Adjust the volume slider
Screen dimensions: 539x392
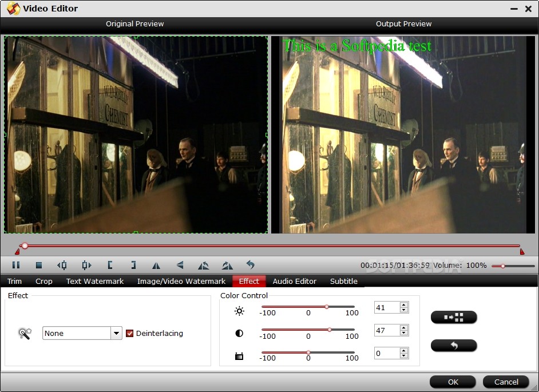pos(513,266)
